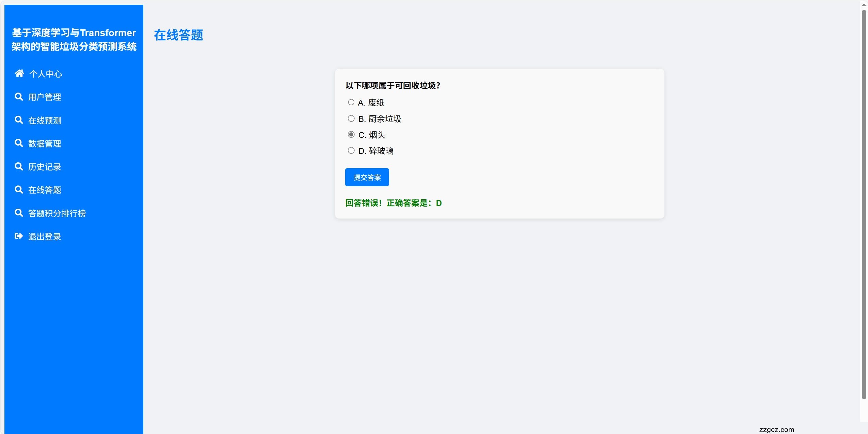868x434 pixels.
Task: Select answer option D. 碎玻璃
Action: (x=351, y=150)
